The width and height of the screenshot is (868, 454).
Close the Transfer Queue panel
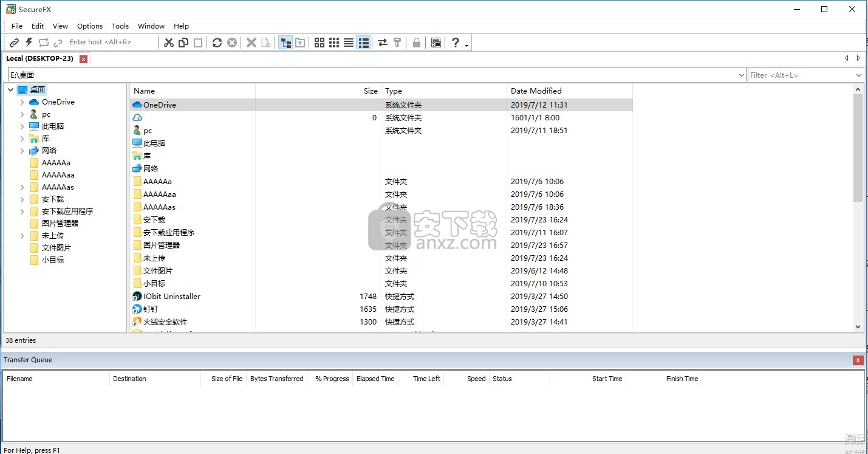(858, 360)
